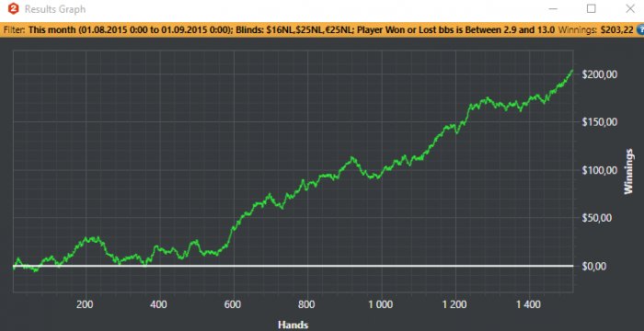The width and height of the screenshot is (644, 331).
Task: Maximize the Results Graph window
Action: pos(592,8)
